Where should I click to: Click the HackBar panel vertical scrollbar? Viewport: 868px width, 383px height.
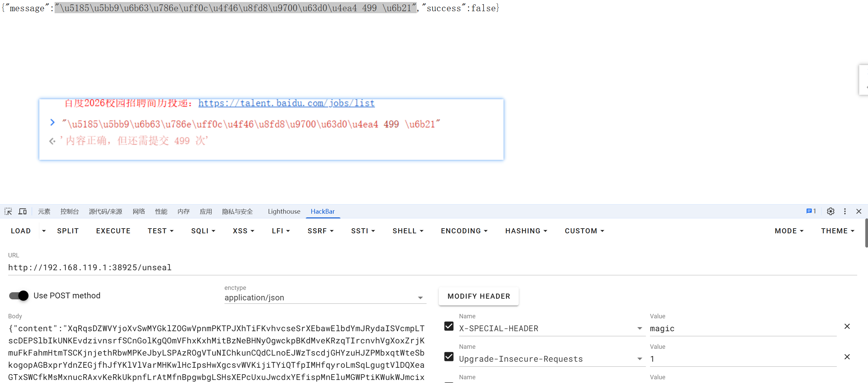point(866,234)
